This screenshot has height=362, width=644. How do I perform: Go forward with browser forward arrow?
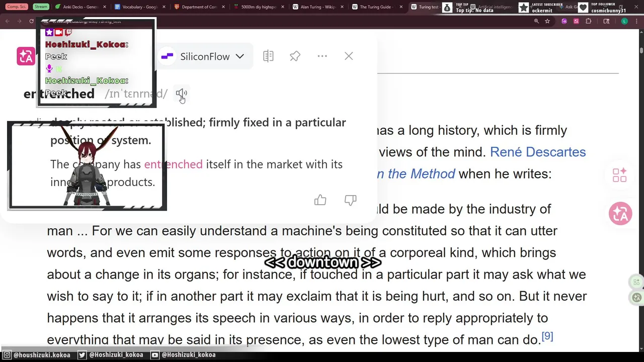coord(20,21)
